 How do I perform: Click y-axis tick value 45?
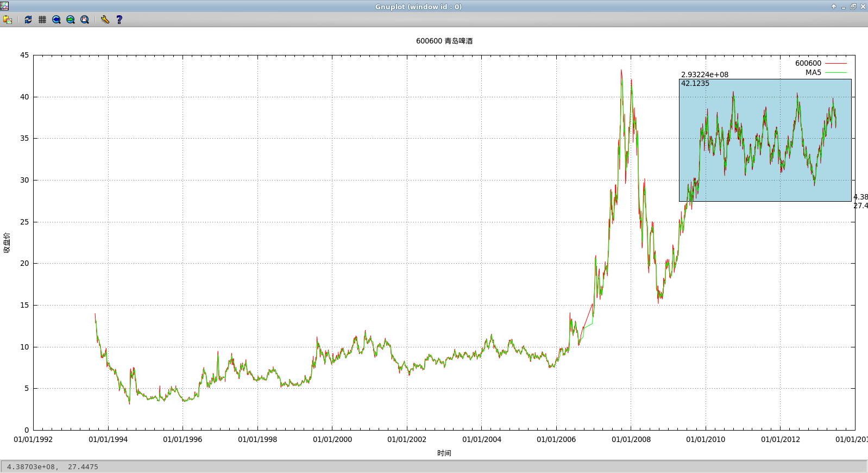tap(24, 55)
